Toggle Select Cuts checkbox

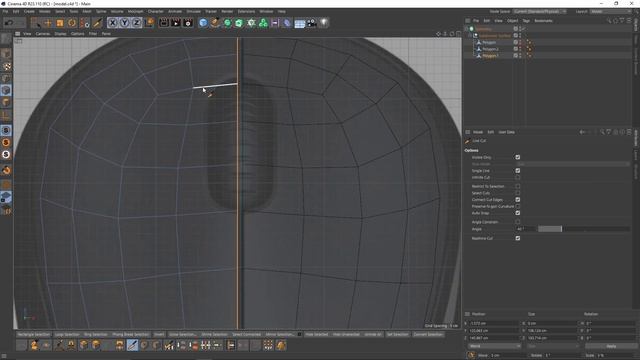518,193
